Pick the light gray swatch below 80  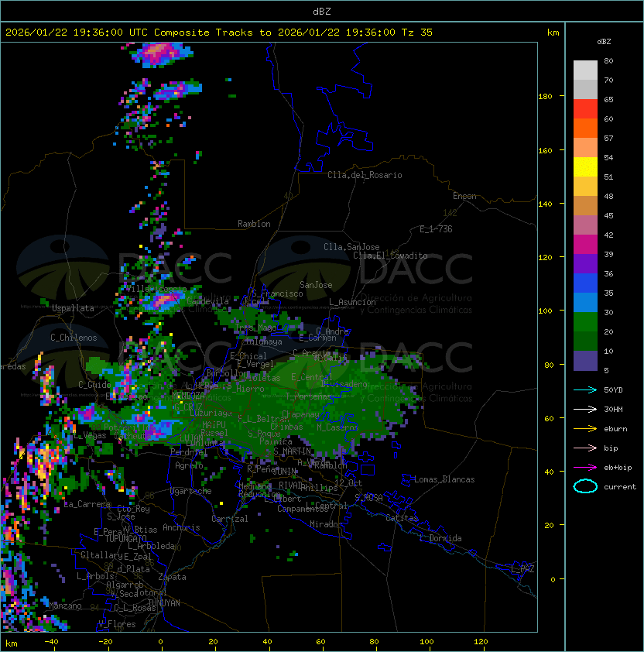click(x=585, y=70)
